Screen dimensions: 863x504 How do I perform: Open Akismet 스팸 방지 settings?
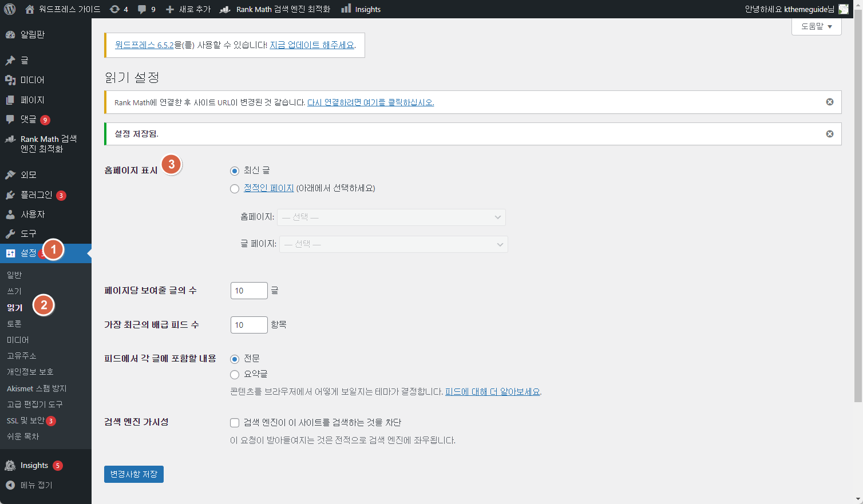tap(37, 388)
